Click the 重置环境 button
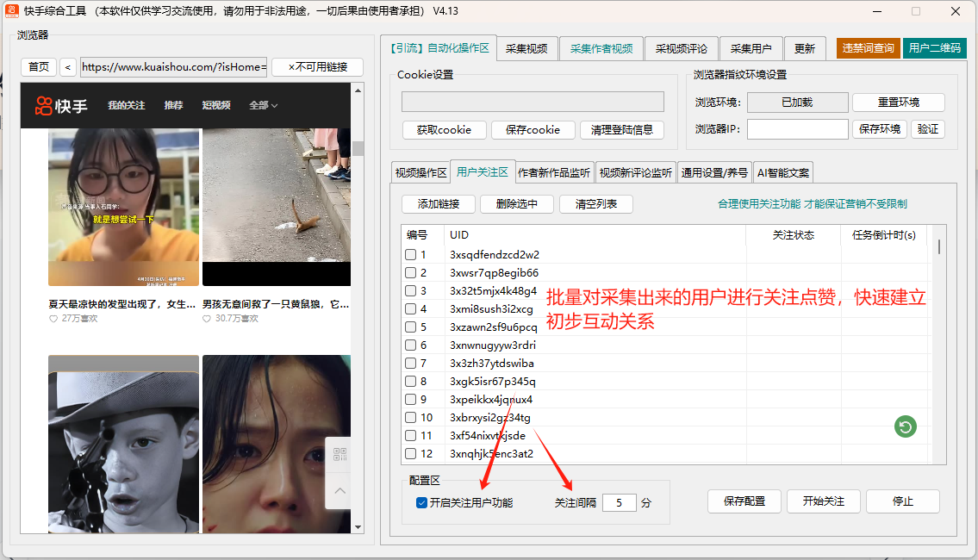Viewport: 978px width, 560px height. point(897,102)
